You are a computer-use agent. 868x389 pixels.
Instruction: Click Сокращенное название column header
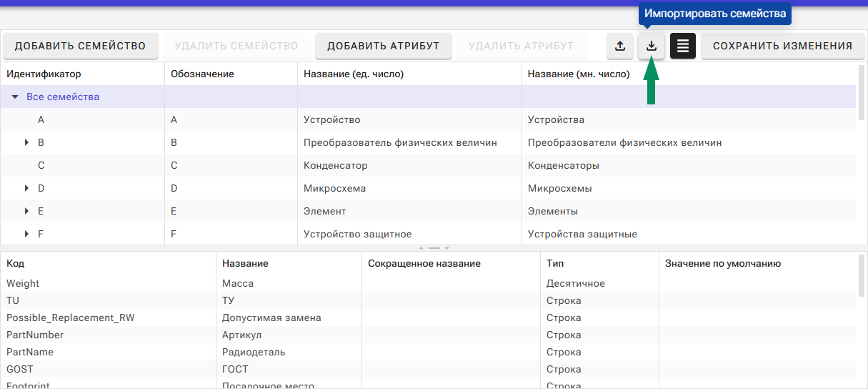point(451,263)
